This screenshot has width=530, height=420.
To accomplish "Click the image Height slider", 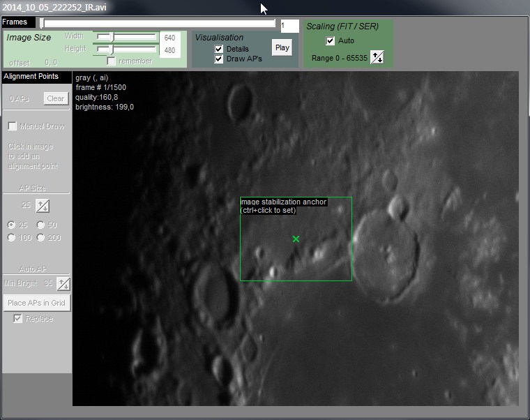I will coord(126,50).
